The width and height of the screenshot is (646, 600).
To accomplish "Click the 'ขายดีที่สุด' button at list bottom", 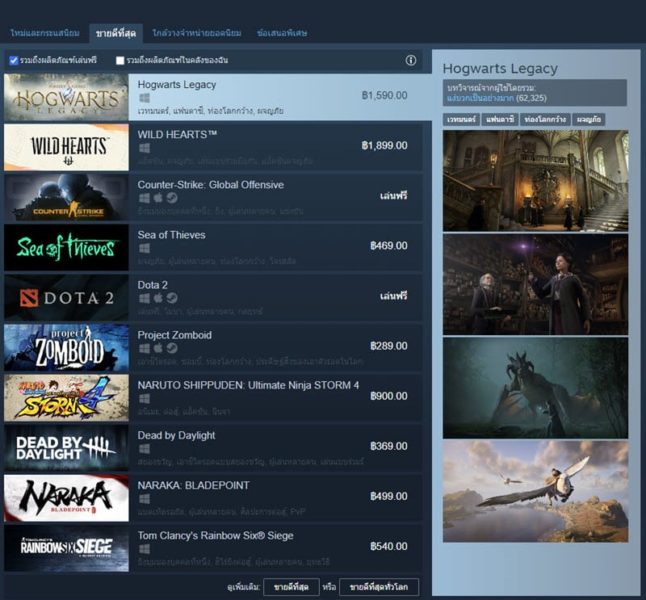I will click(x=293, y=586).
